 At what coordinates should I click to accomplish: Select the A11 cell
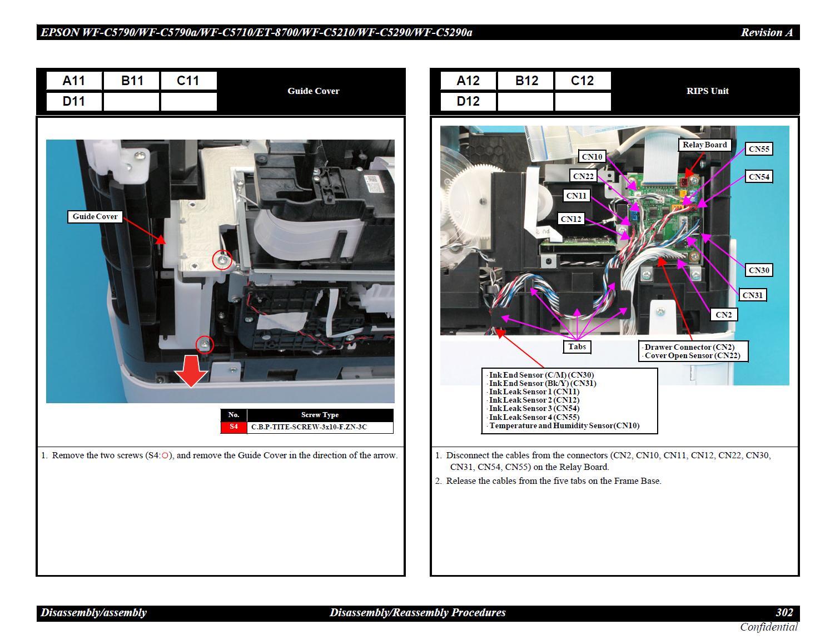click(x=74, y=81)
